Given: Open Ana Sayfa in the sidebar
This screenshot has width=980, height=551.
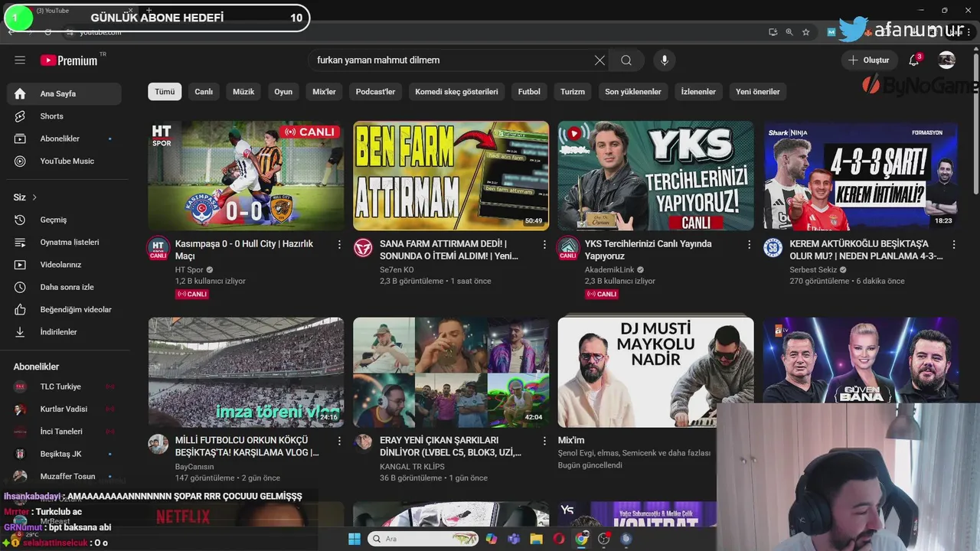Looking at the screenshot, I should tap(64, 93).
